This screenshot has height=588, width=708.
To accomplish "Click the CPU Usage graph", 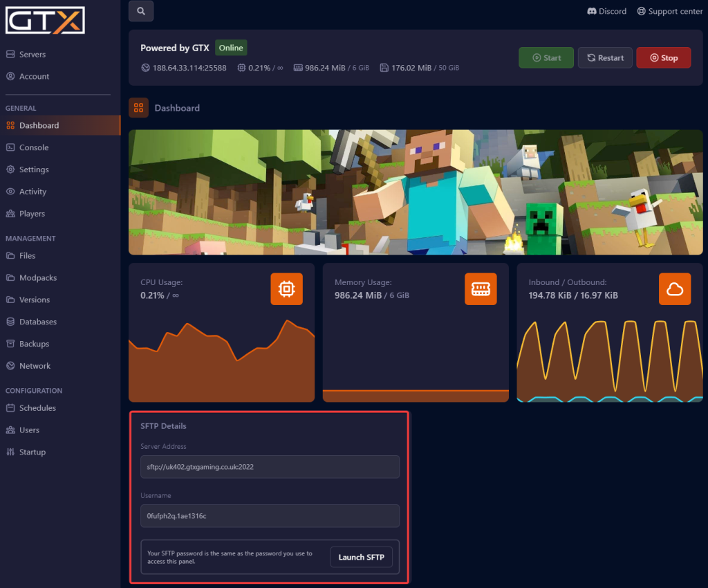I will [222, 360].
